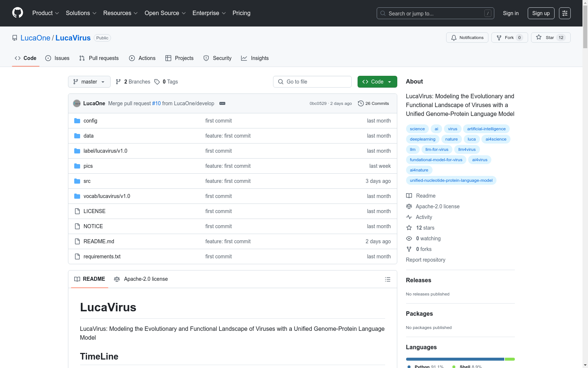Click the 'unified-nucleotide-protein-language-model' topic tag
This screenshot has width=588, height=368.
click(451, 180)
